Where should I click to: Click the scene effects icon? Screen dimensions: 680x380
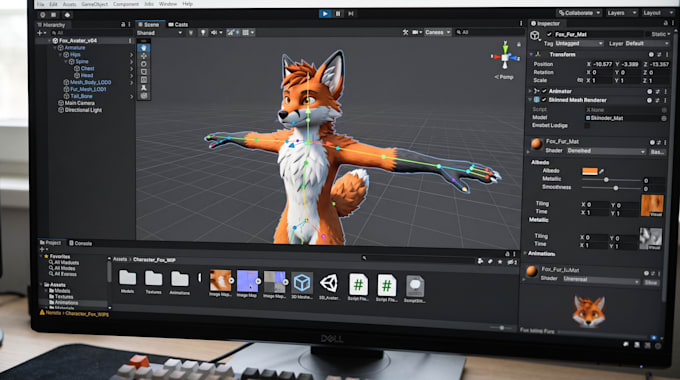[x=231, y=33]
